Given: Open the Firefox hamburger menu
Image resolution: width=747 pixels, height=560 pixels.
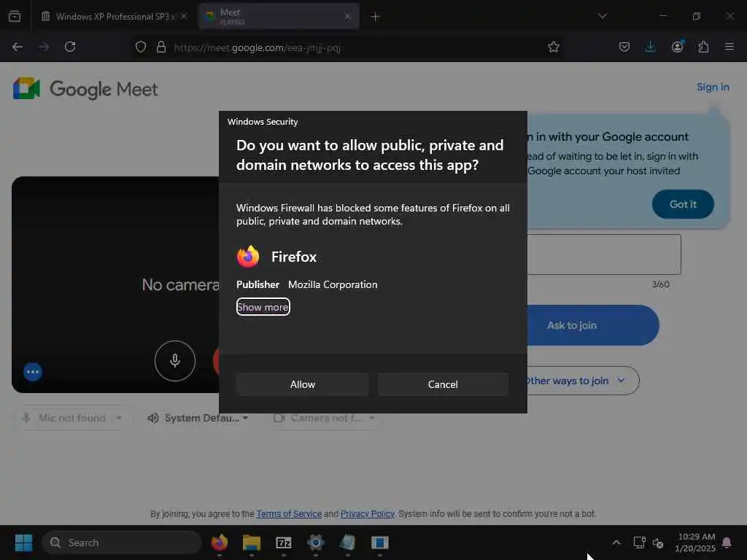Looking at the screenshot, I should pyautogui.click(x=729, y=47).
